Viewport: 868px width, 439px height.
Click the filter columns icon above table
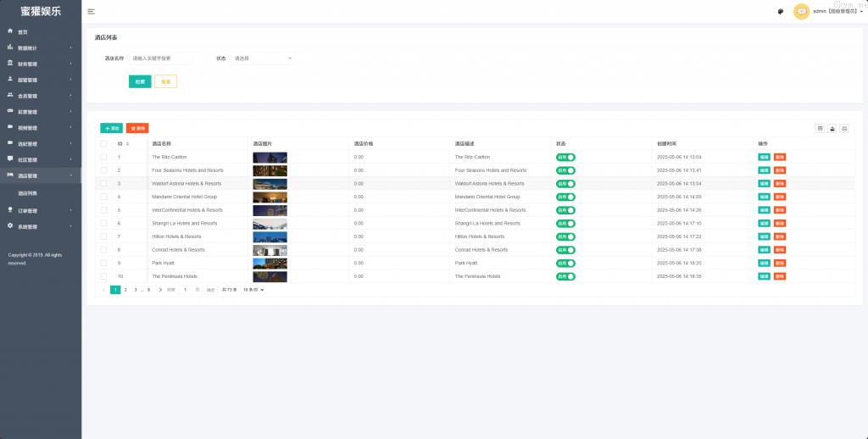820,128
